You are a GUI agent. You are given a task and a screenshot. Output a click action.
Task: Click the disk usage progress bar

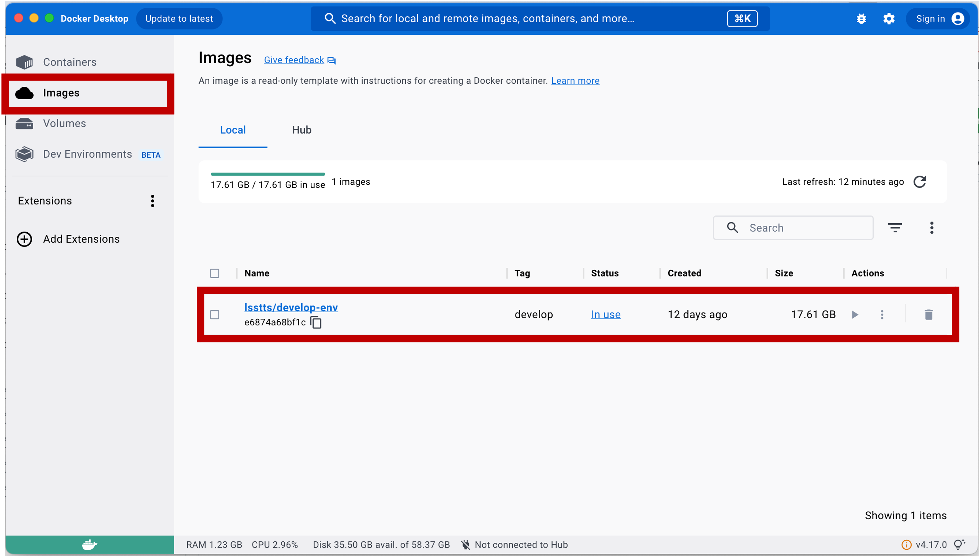pos(268,174)
